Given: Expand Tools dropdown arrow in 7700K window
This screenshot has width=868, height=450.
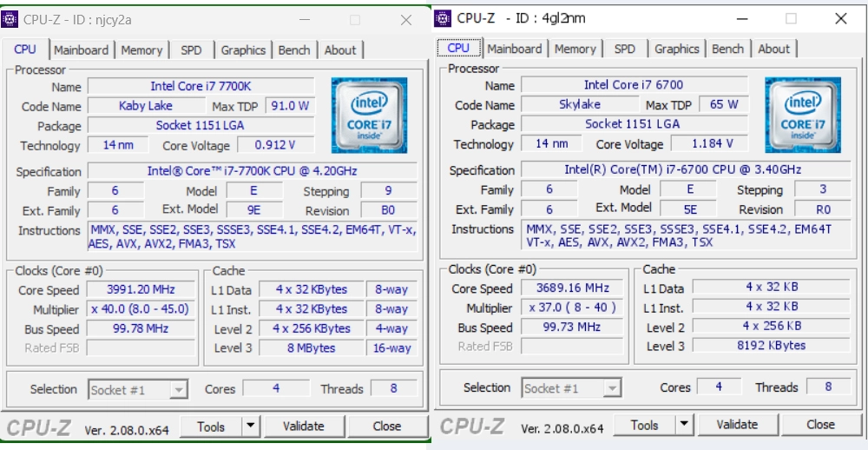Looking at the screenshot, I should click(251, 427).
